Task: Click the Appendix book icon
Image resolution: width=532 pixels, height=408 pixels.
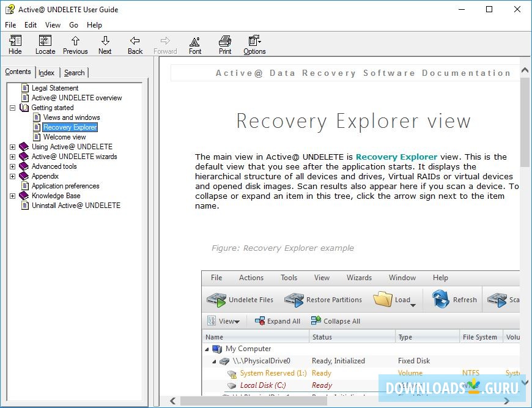Action: [x=24, y=176]
